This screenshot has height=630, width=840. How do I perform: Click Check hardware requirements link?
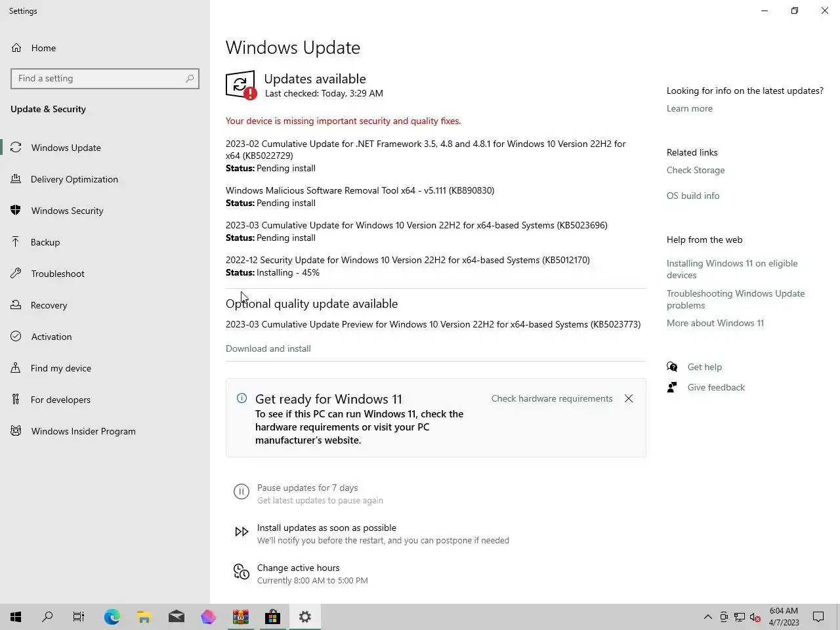click(x=552, y=398)
